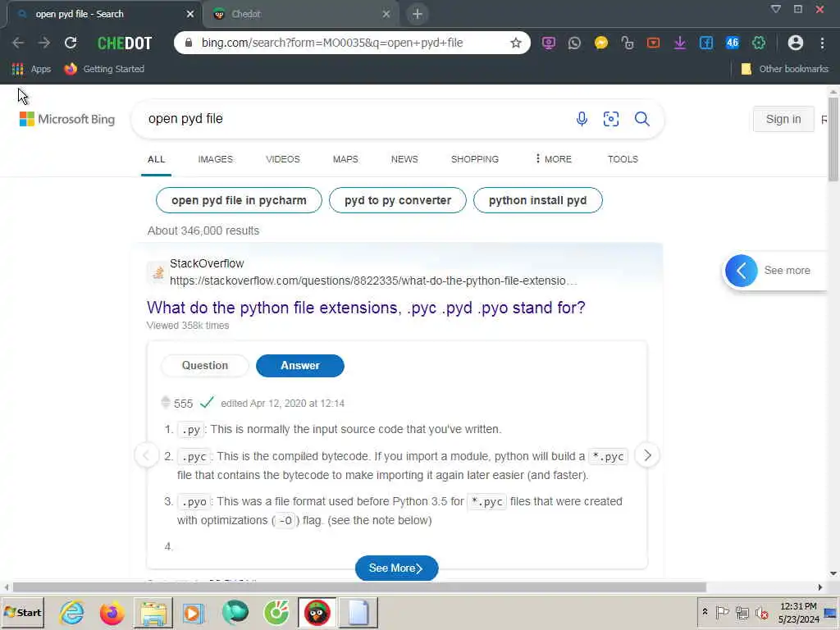Open the purple downloads arrow icon
Viewport: 840px width, 630px height.
[x=680, y=43]
